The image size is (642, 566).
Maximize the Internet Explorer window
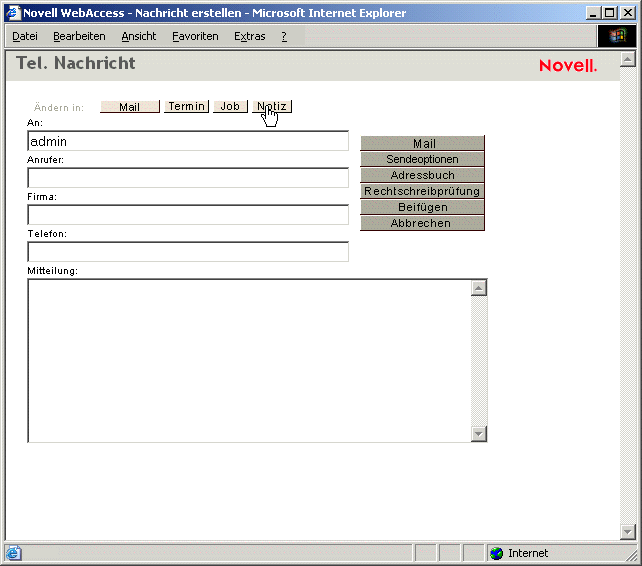tap(610, 13)
